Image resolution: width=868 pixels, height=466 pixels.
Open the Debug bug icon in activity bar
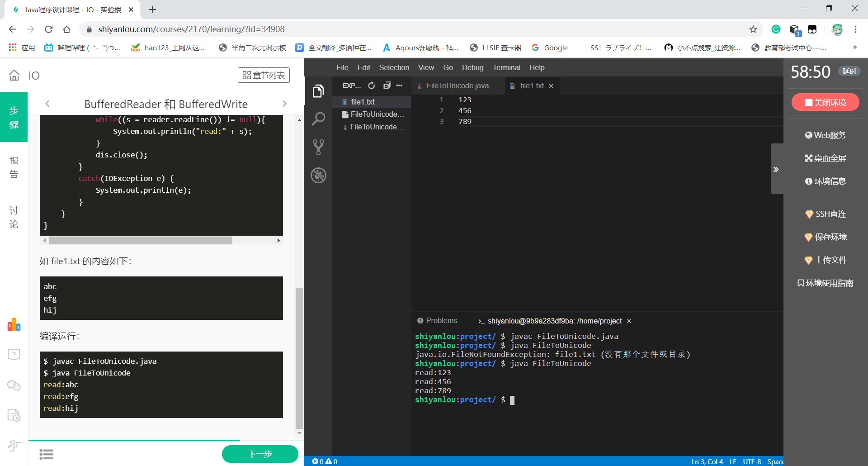coord(318,175)
